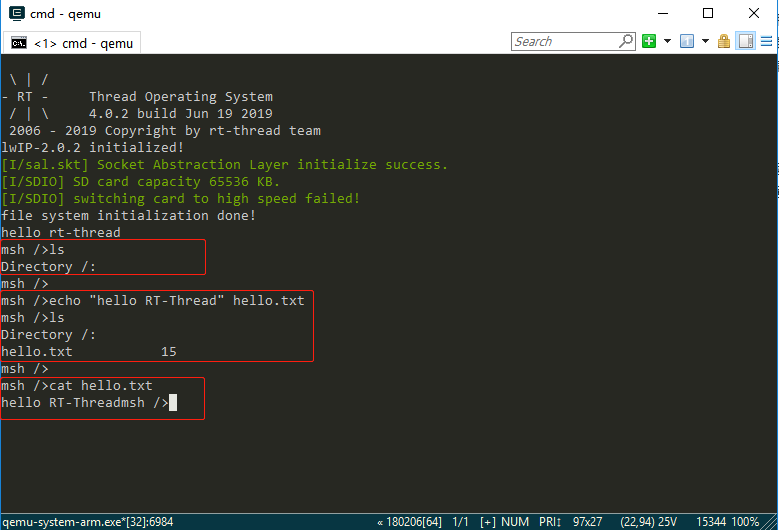The height and width of the screenshot is (530, 779).
Task: Click the 97x27 console size indicator
Action: 587,522
